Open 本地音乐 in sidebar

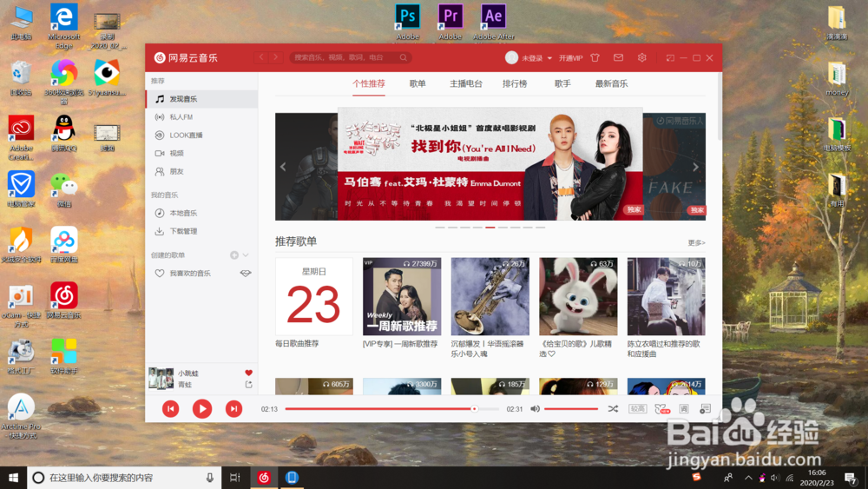(x=202, y=213)
